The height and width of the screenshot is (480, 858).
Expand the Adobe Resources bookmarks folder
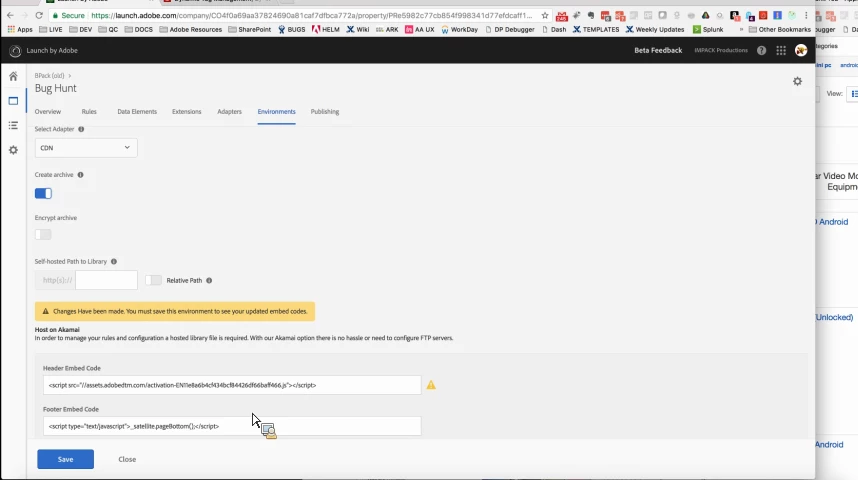(x=190, y=30)
